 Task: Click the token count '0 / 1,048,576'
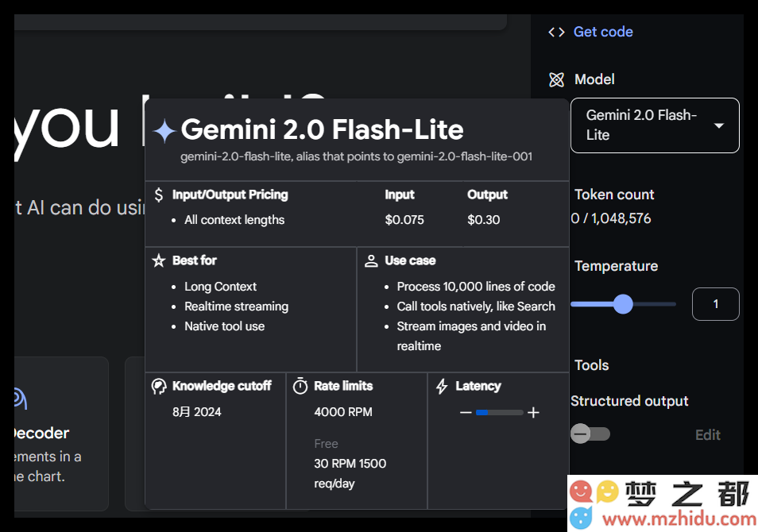click(611, 218)
